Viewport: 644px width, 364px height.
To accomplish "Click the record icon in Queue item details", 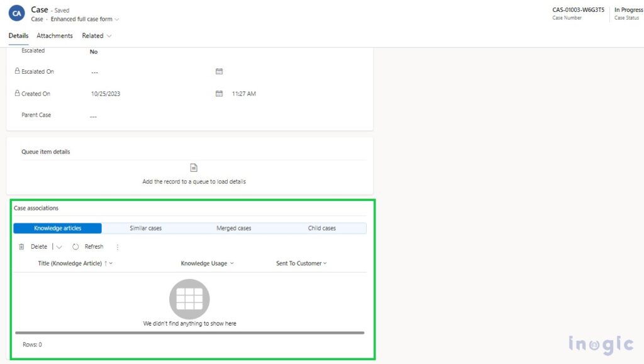I will pyautogui.click(x=193, y=168).
